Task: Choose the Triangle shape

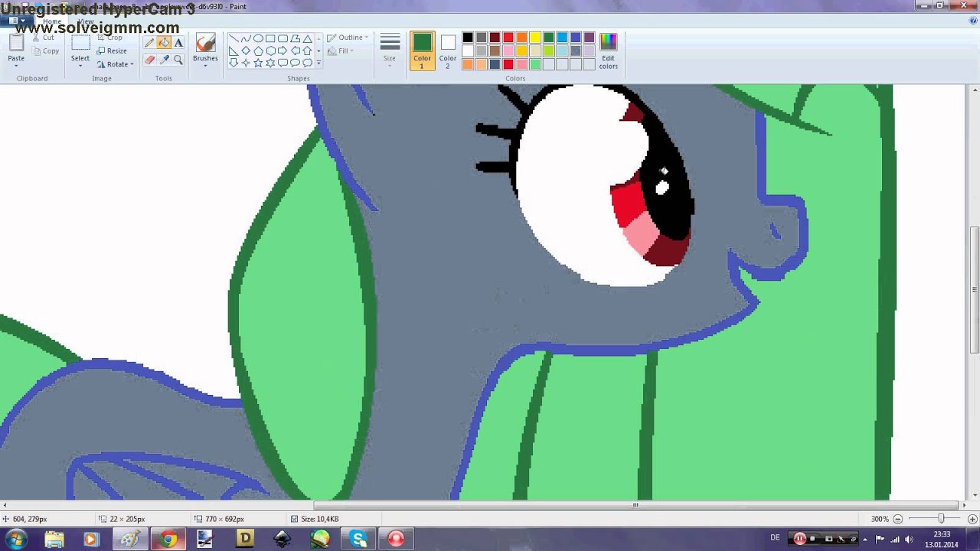Action: click(307, 38)
